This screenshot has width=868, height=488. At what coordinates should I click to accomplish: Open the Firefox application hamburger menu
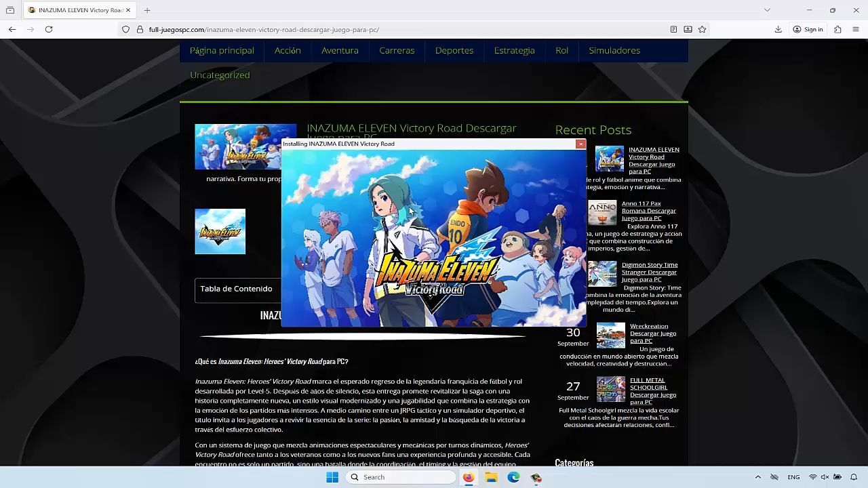pyautogui.click(x=856, y=29)
